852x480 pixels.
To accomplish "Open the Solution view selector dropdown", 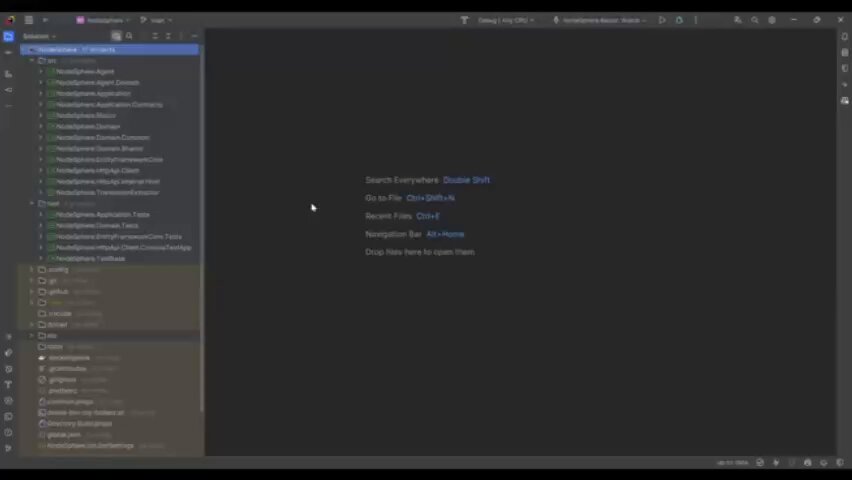I will (x=39, y=36).
